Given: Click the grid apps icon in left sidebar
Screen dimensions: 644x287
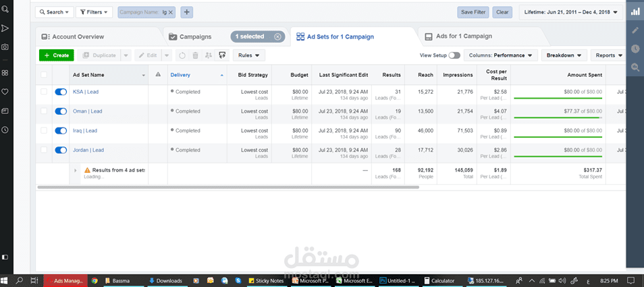Looking at the screenshot, I should tap(5, 73).
